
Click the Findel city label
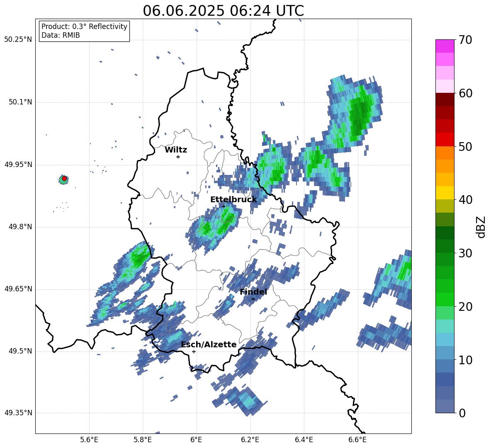tap(253, 292)
